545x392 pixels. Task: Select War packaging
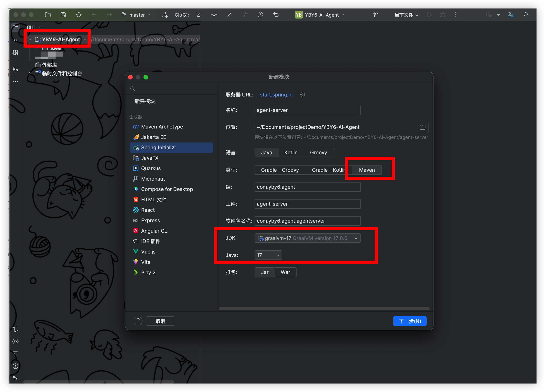(x=285, y=272)
